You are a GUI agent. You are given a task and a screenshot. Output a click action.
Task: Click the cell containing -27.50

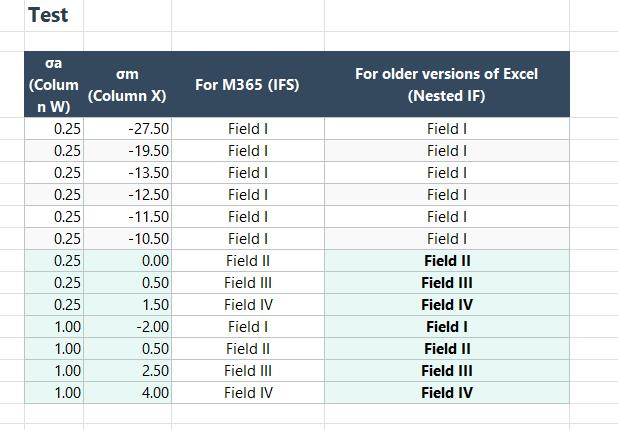pos(127,128)
